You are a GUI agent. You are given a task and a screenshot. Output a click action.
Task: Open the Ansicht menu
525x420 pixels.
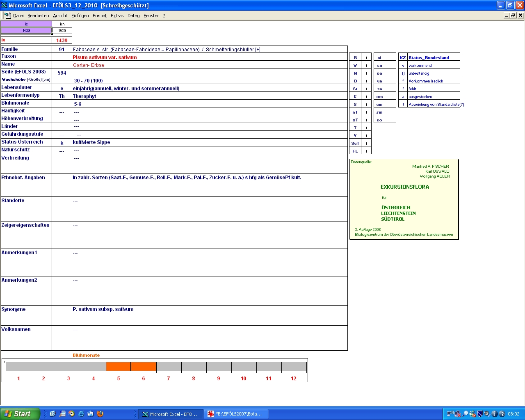[60, 16]
